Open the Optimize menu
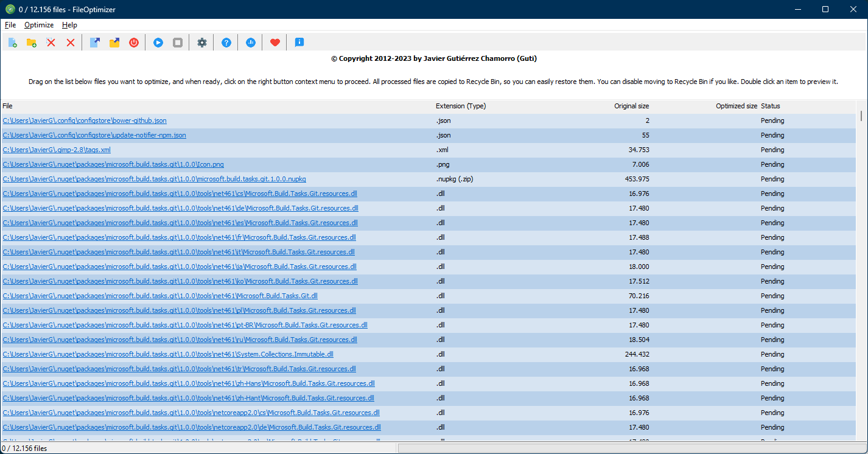Screen dimensions: 868x454 coord(39,25)
